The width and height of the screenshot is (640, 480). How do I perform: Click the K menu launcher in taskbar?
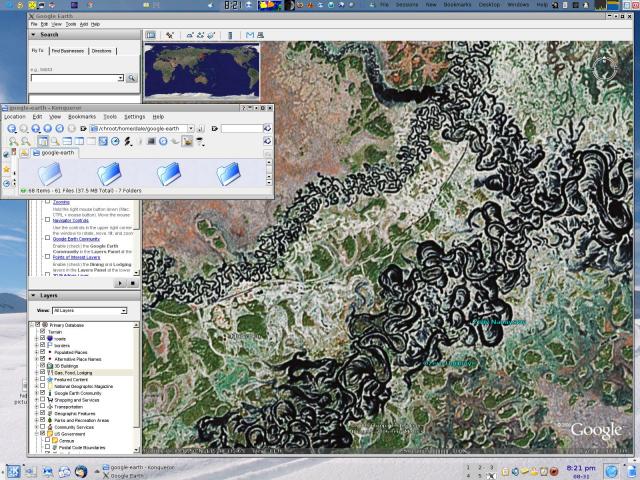12,471
